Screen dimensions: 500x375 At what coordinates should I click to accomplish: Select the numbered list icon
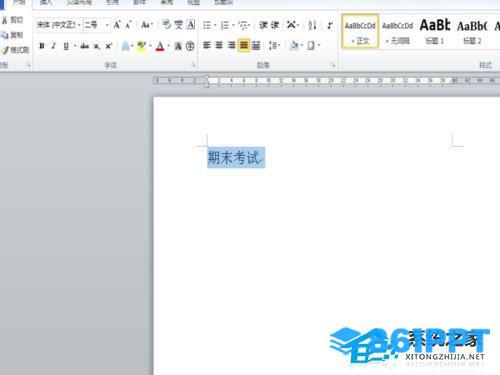[x=225, y=25]
